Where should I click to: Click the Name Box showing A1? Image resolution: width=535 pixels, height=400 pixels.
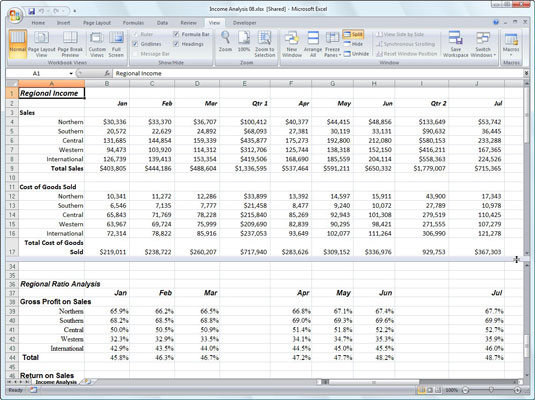pyautogui.click(x=37, y=73)
